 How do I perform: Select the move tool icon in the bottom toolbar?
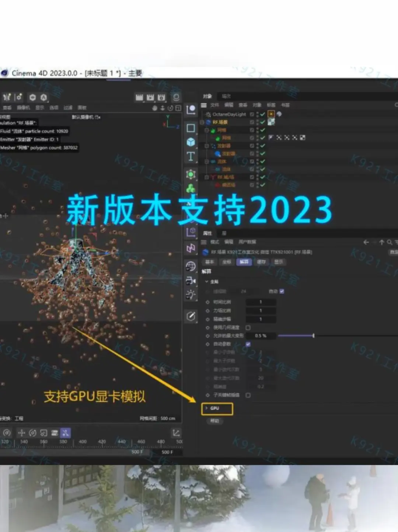tap(21, 433)
